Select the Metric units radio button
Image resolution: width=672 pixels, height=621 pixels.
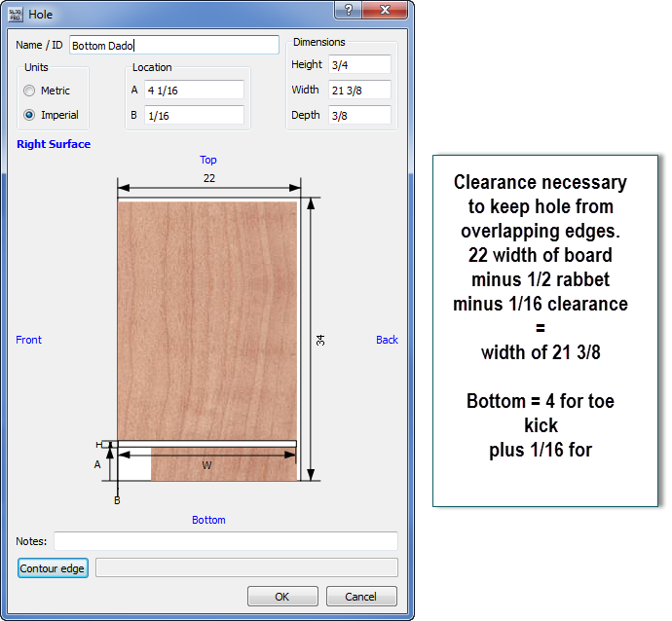point(29,91)
